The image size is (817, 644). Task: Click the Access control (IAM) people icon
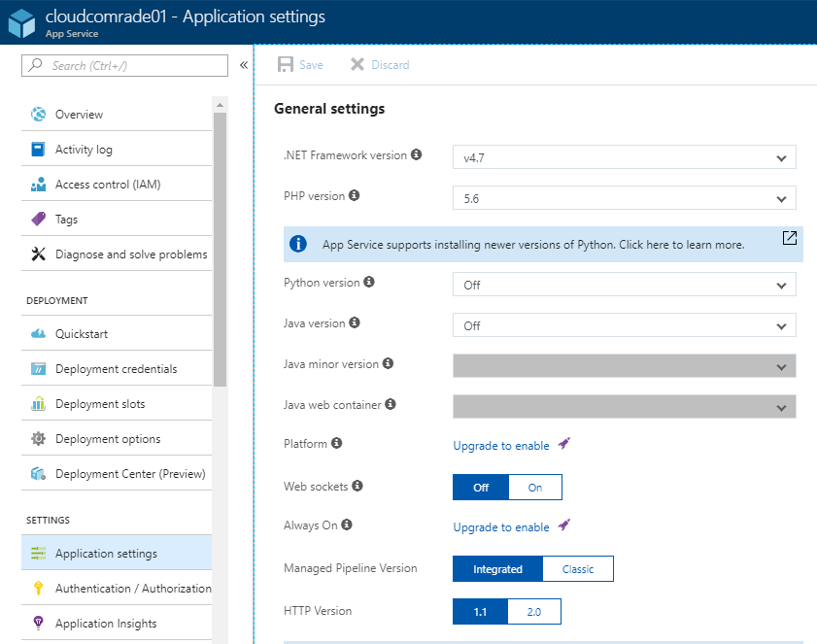[38, 185]
